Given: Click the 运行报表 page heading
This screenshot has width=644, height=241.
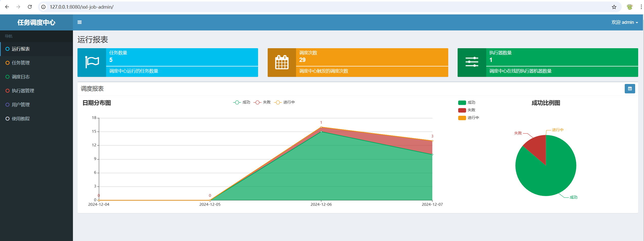Looking at the screenshot, I should [93, 40].
